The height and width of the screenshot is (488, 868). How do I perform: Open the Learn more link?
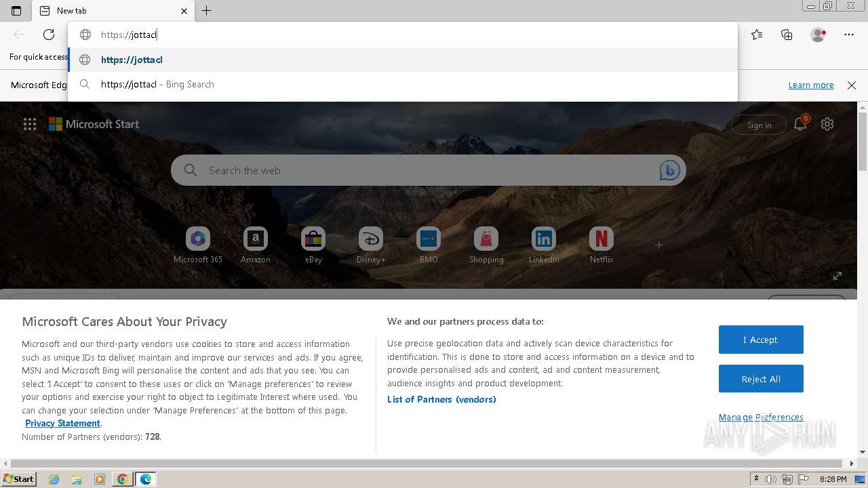[811, 85]
